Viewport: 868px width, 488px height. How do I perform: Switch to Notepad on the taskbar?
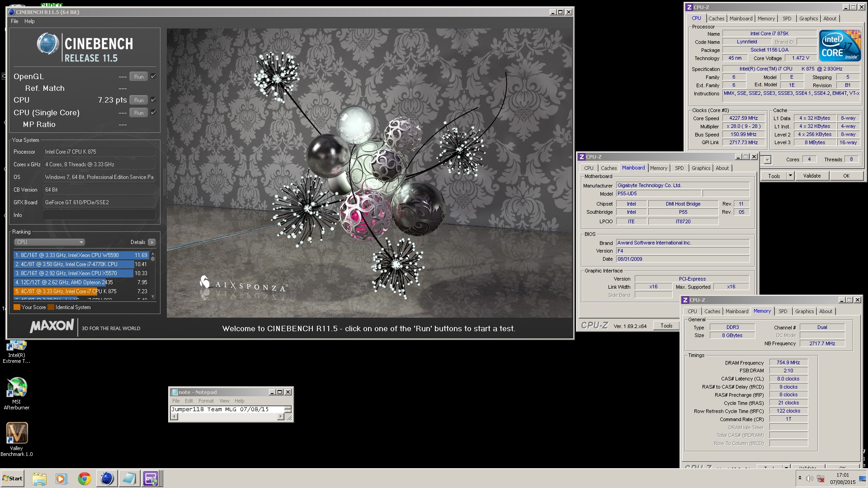coord(129,478)
